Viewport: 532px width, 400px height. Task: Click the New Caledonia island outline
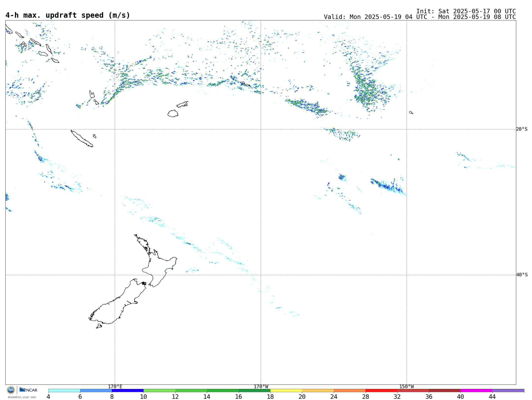[x=82, y=139]
